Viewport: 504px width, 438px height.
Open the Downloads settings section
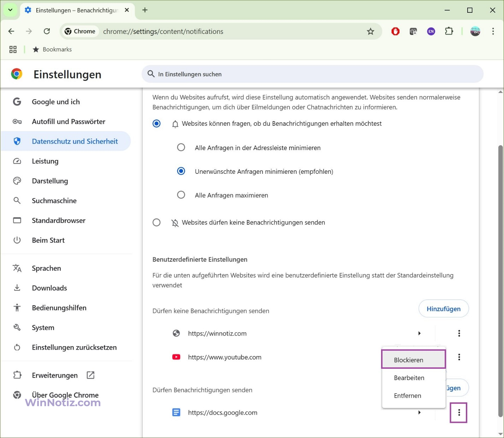(x=66, y=288)
